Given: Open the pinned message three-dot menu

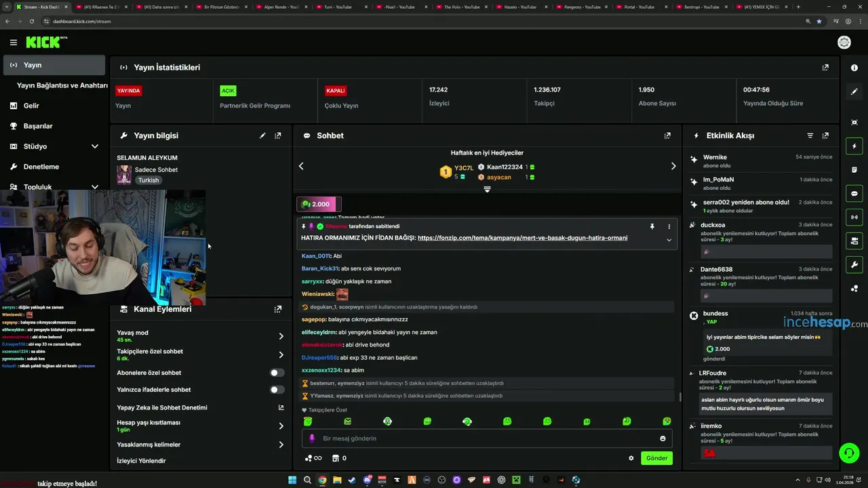Looking at the screenshot, I should [669, 226].
